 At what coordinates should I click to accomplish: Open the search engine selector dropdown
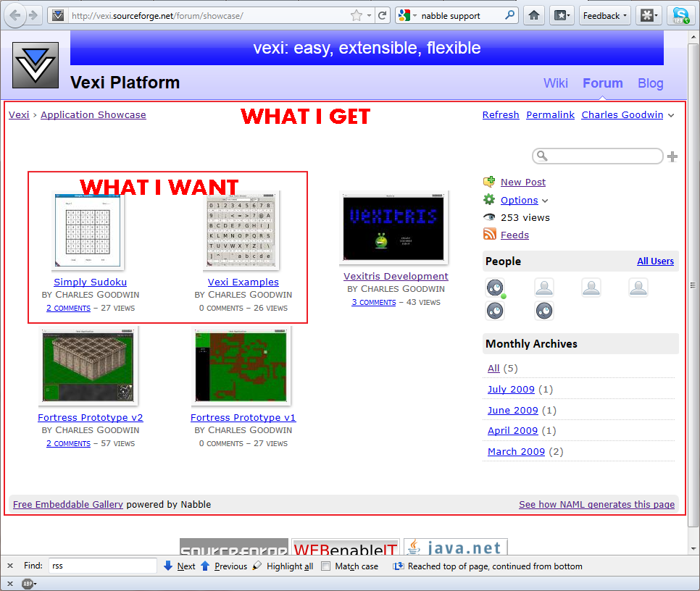(407, 15)
